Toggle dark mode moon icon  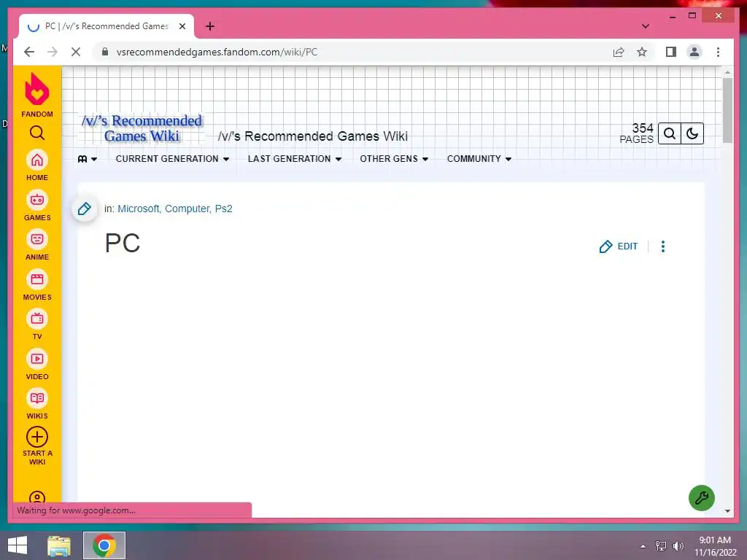[x=692, y=133]
